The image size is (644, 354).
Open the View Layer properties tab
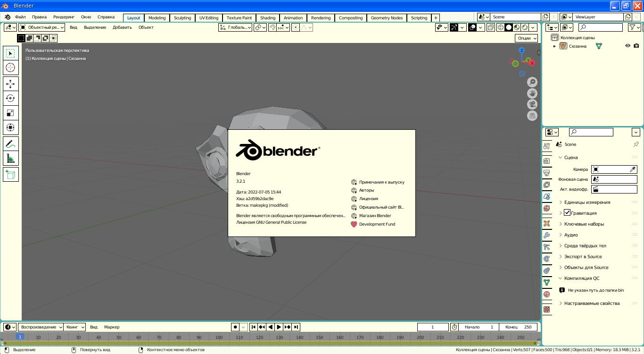coord(546,185)
